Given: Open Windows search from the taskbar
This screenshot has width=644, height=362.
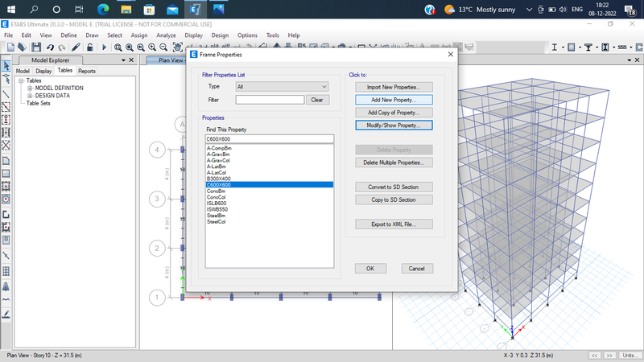Looking at the screenshot, I should pos(34,9).
